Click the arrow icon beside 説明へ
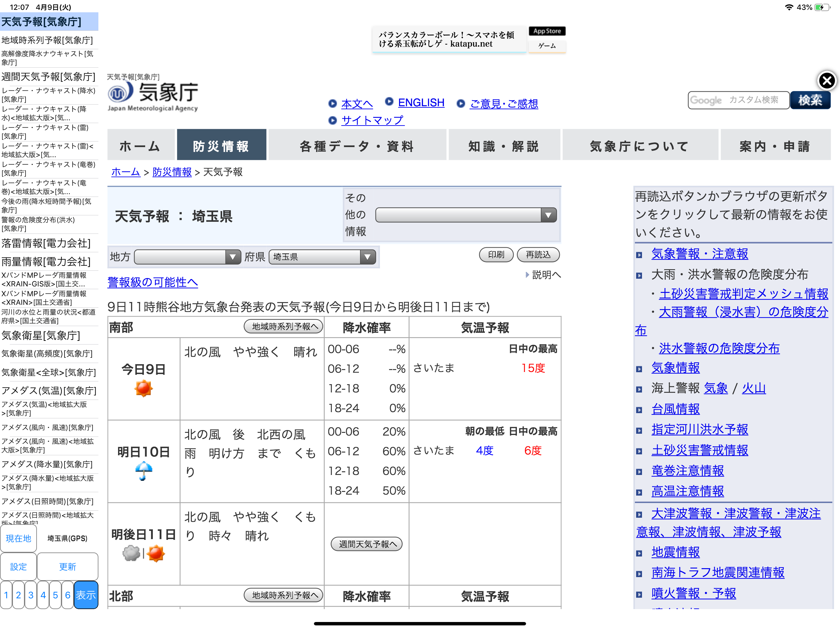 point(527,274)
